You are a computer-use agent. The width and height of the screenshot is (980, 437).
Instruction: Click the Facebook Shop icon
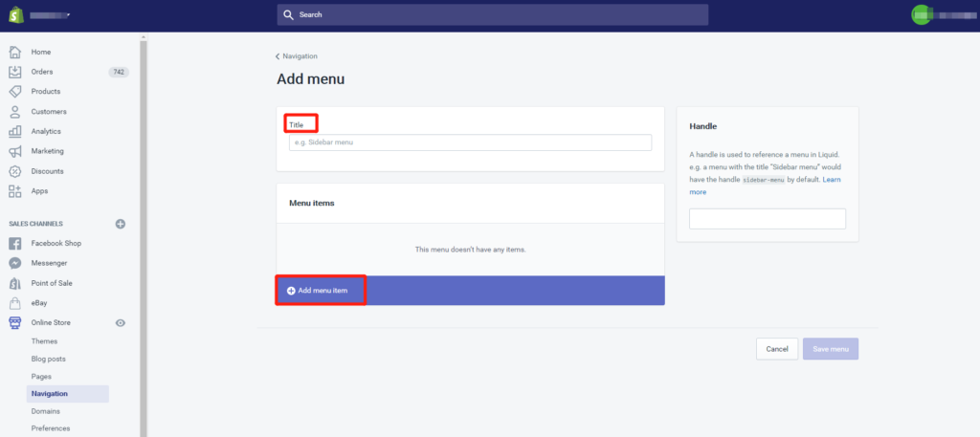pyautogui.click(x=15, y=244)
